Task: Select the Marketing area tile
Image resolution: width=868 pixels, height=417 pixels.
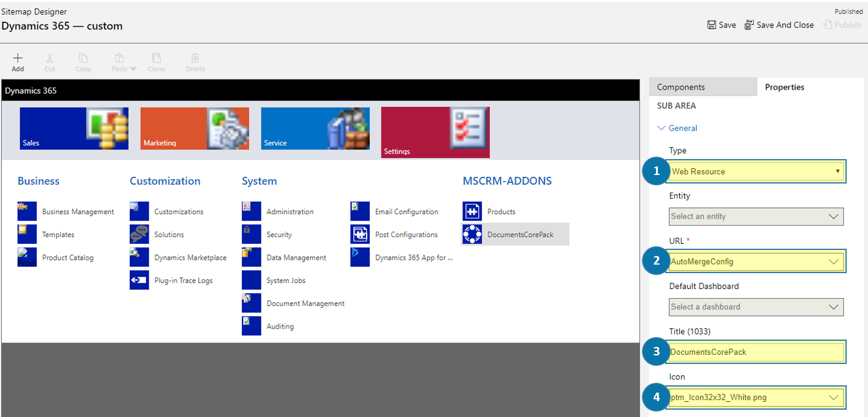Action: 195,129
